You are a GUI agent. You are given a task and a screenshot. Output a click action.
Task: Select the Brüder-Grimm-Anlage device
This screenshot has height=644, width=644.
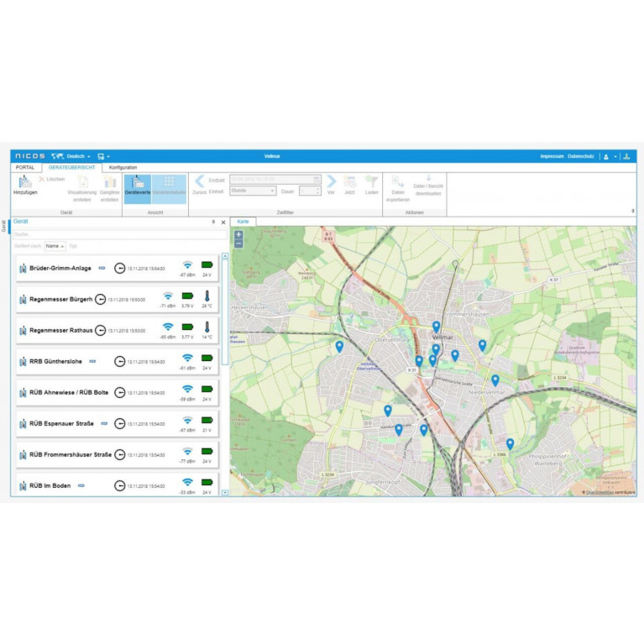click(118, 269)
